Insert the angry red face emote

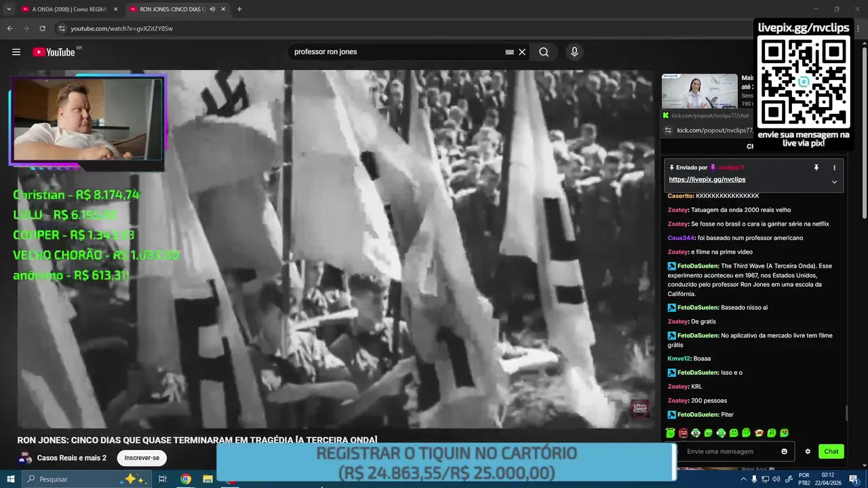point(683,433)
